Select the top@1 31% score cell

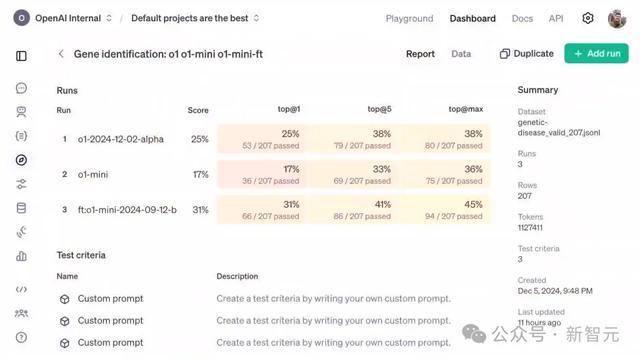[x=262, y=210]
